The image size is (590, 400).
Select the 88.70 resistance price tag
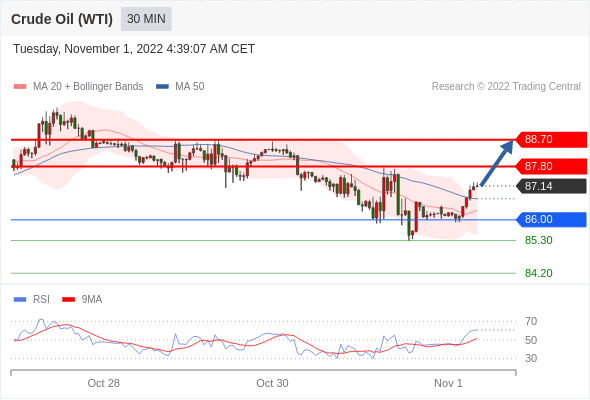click(x=551, y=140)
